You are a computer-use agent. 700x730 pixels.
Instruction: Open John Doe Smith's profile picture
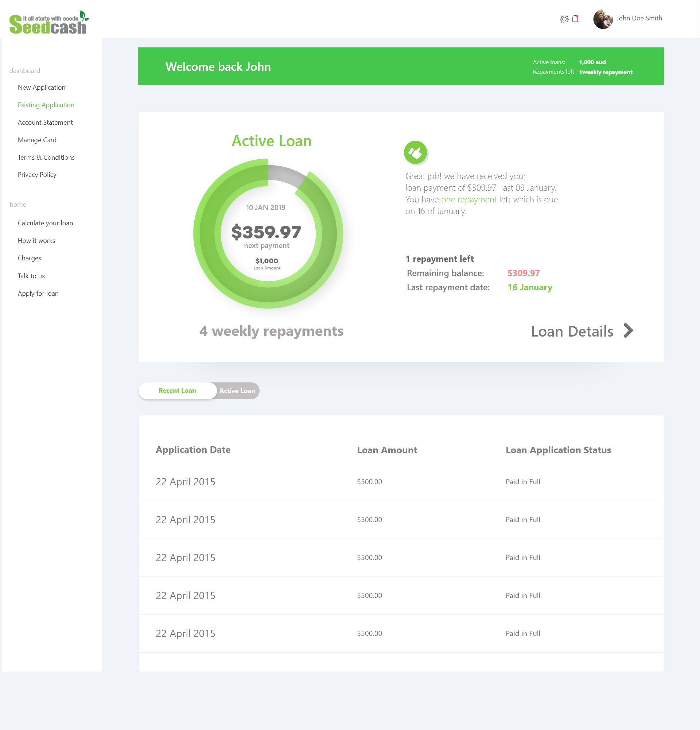pos(603,19)
